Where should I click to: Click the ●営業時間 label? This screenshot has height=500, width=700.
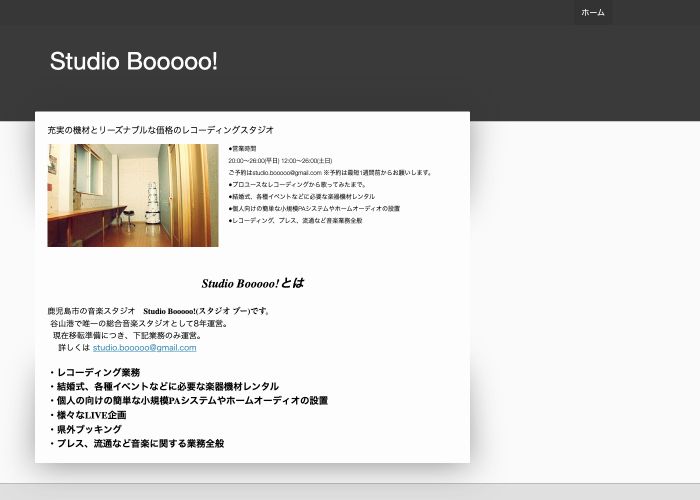242,149
